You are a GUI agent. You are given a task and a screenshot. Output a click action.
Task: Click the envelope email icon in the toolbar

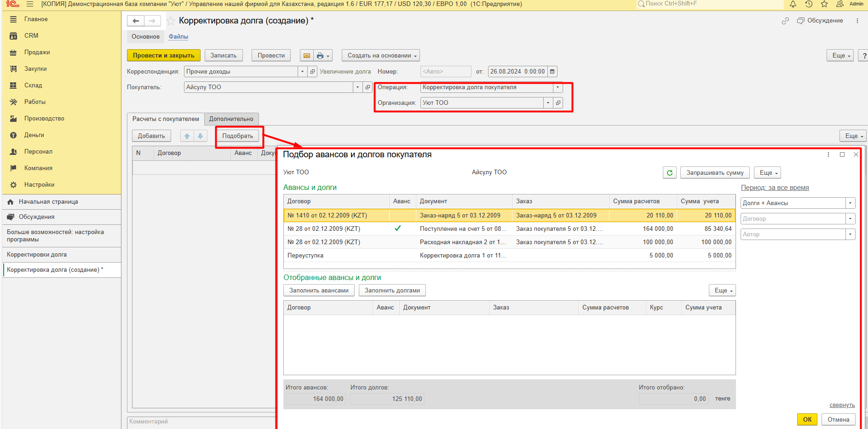306,56
